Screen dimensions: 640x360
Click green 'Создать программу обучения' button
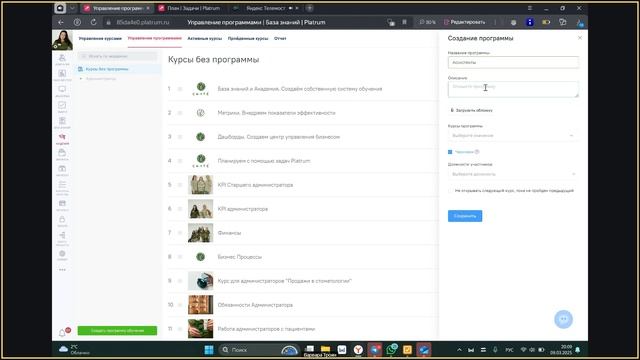point(117,331)
